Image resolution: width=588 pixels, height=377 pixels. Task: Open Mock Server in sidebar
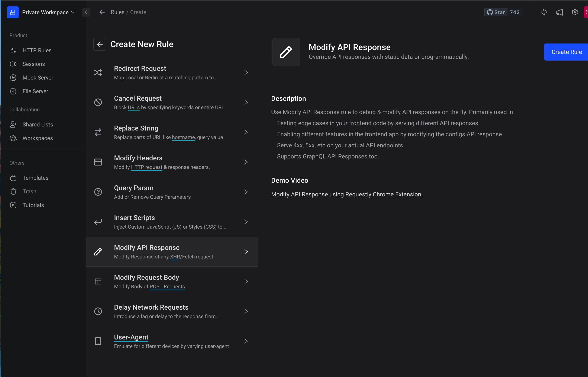pyautogui.click(x=38, y=78)
